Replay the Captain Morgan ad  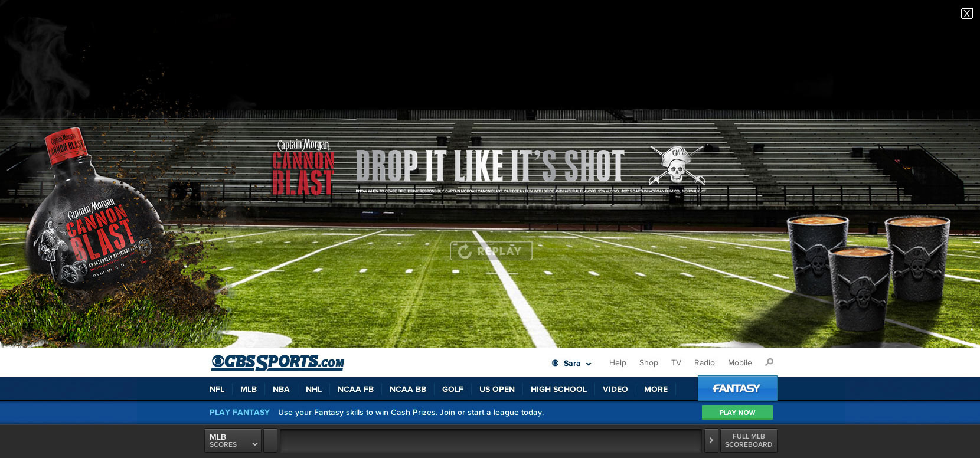click(x=491, y=251)
